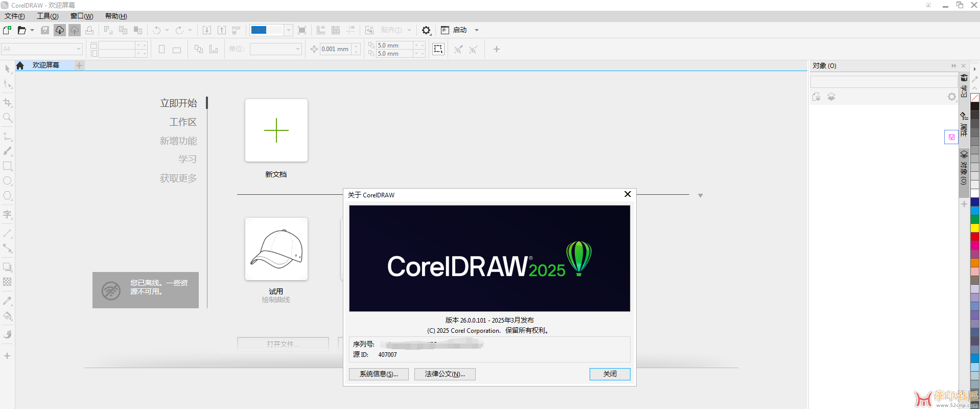Select the Zoom magnifier tool
Viewport: 980px width, 409px height.
coord(7,118)
